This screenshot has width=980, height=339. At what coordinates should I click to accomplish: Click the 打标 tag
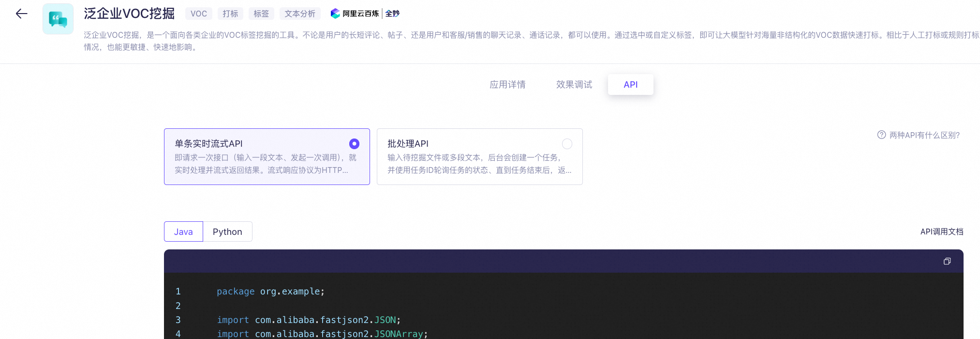(x=230, y=14)
